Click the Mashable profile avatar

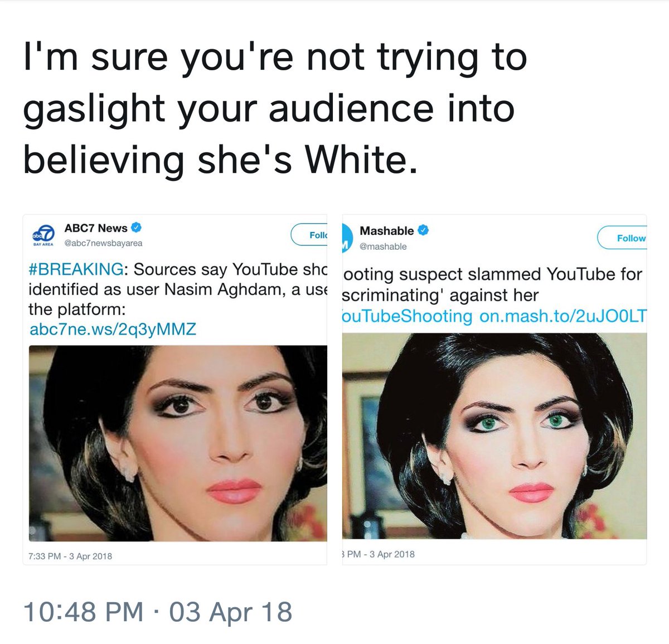click(346, 238)
